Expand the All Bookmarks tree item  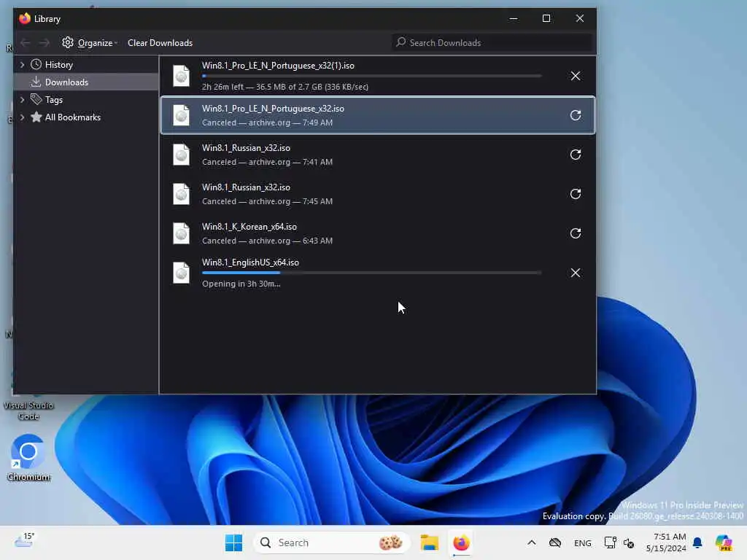(22, 117)
